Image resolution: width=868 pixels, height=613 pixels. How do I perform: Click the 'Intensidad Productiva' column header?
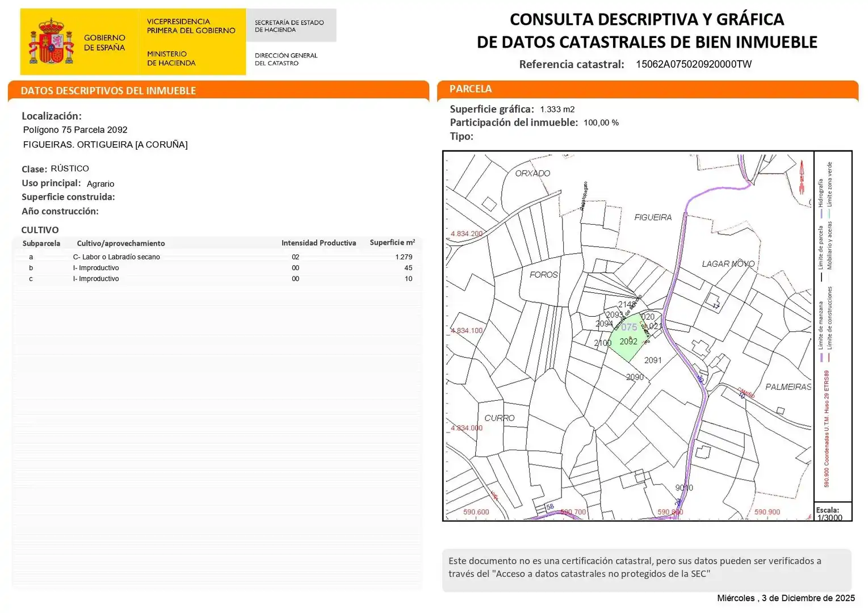click(x=318, y=243)
